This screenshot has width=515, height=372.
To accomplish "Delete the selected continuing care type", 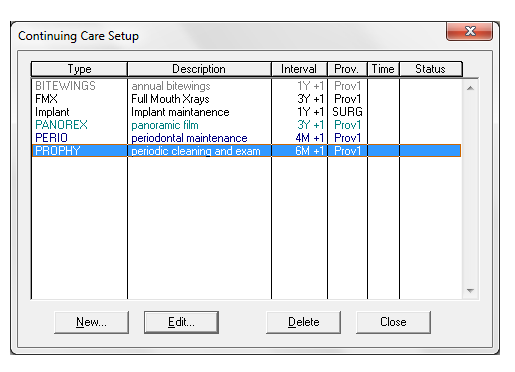I will click(x=303, y=322).
